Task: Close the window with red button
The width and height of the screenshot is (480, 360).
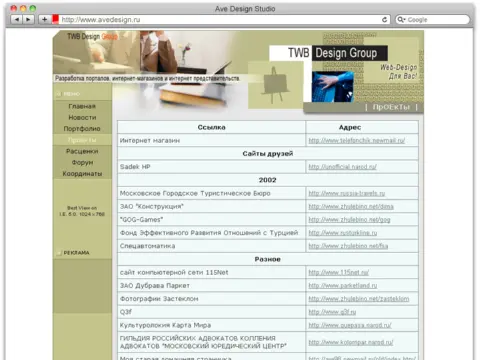Action: click(x=14, y=8)
